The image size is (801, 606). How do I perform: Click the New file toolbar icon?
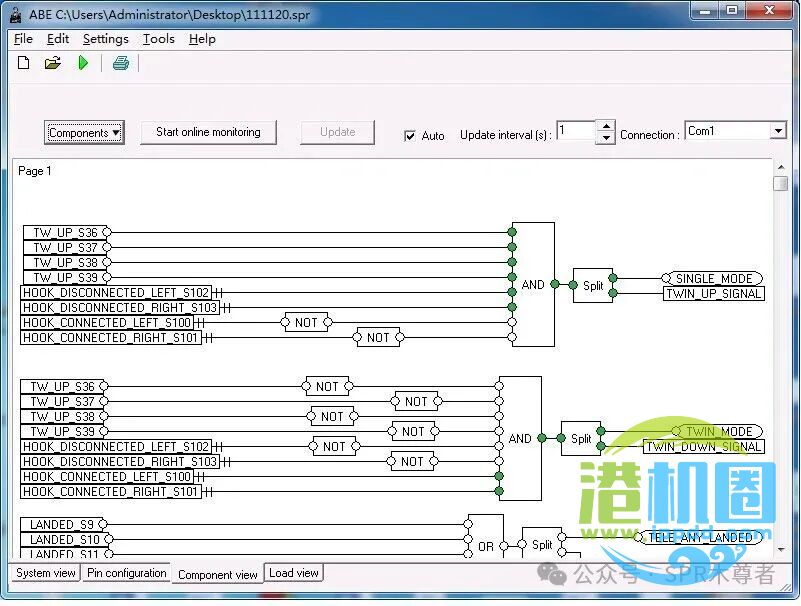[x=24, y=63]
